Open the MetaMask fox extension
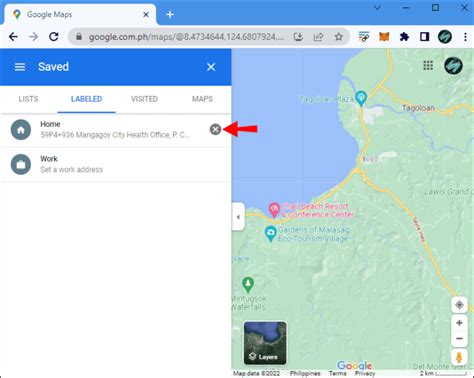This screenshot has width=474, height=378. (384, 37)
